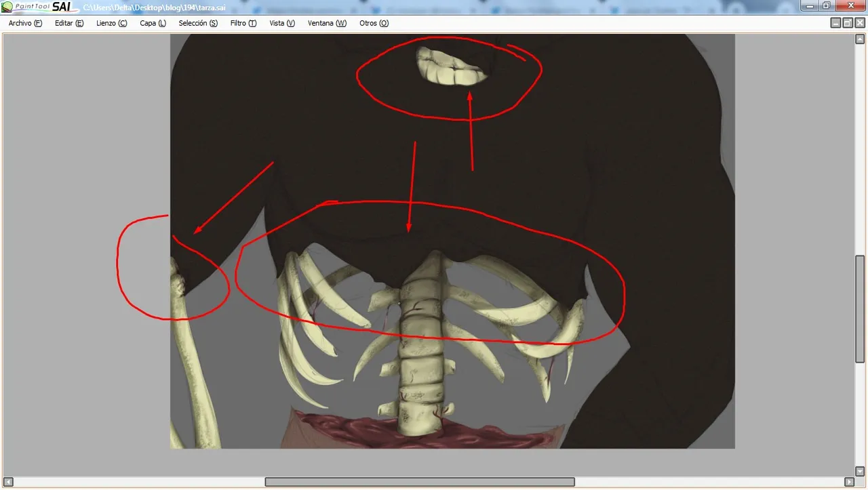Click the vertical scrollbar thumb

[860, 309]
